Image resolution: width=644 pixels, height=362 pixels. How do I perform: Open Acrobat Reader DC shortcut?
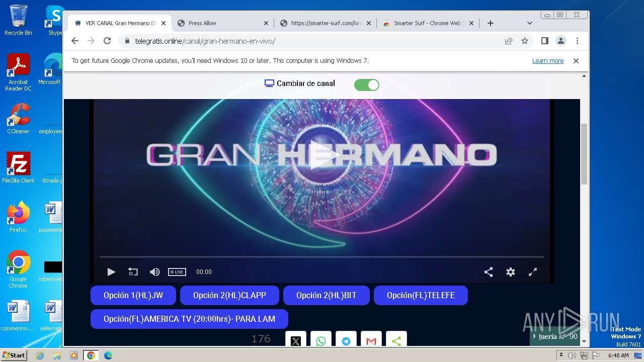[x=18, y=73]
